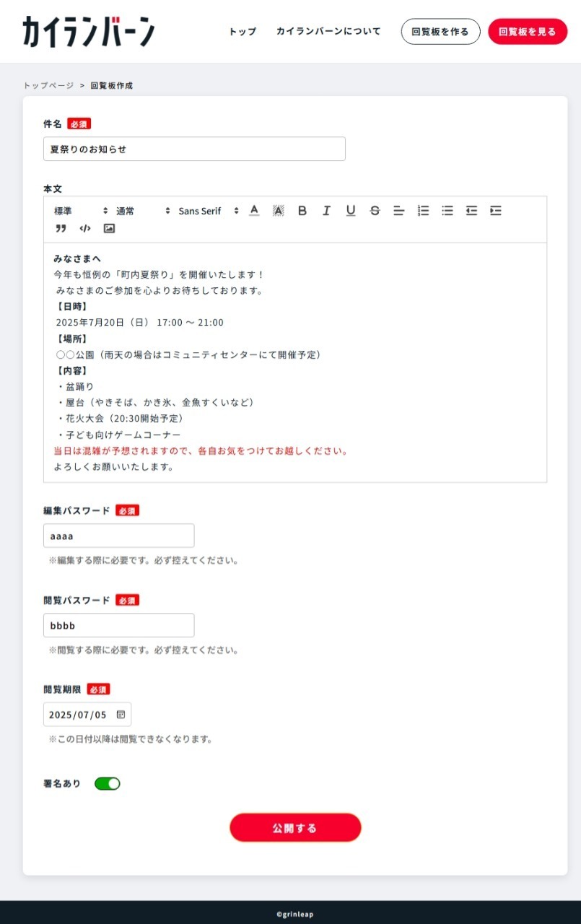Toggle bold formatting in editor toolbar
This screenshot has height=924, width=581.
coord(302,211)
